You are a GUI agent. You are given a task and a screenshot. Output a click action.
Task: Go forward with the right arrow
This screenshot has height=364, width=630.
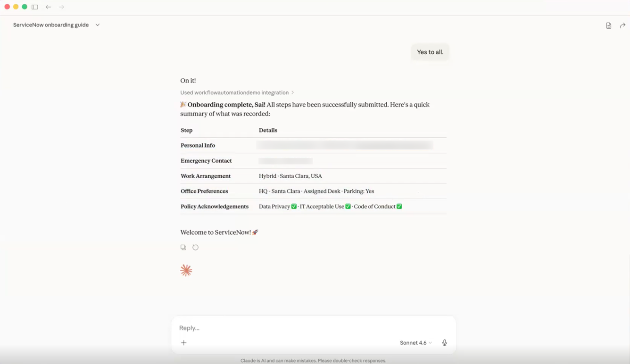[x=61, y=7]
